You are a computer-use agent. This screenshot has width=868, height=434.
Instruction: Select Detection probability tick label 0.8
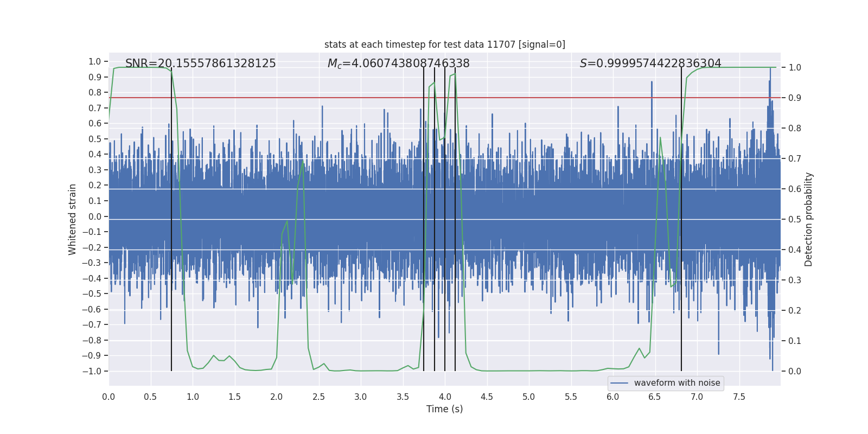795,129
